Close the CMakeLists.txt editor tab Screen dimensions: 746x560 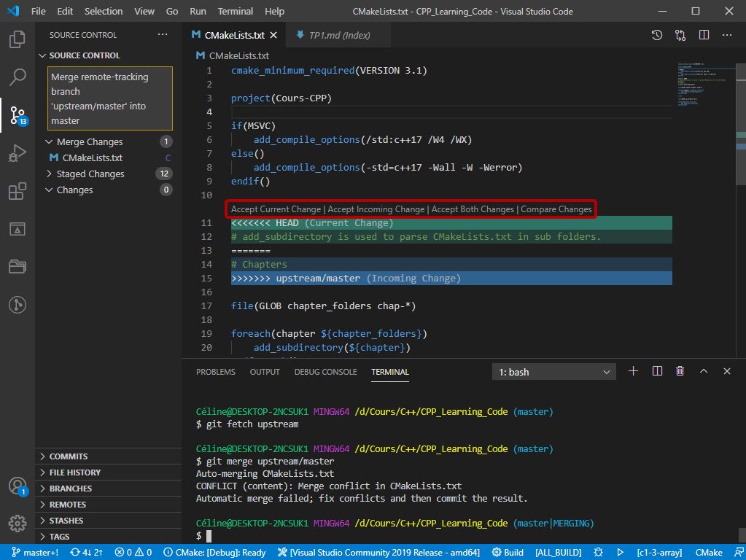pyautogui.click(x=273, y=35)
